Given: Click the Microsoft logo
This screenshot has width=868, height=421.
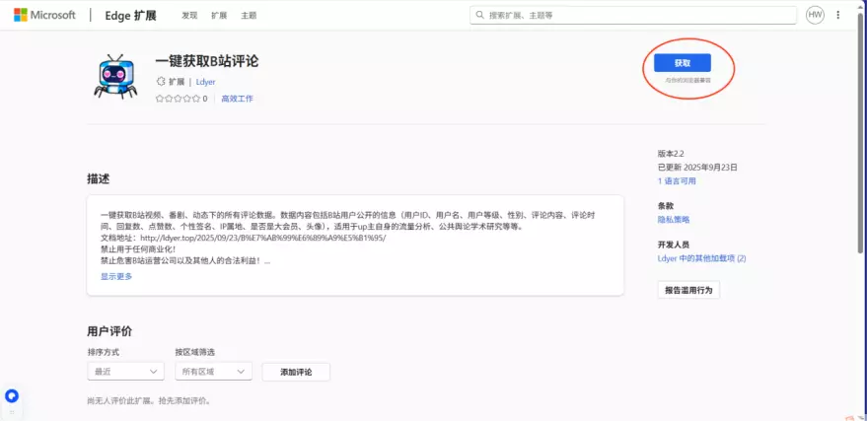Looking at the screenshot, I should pos(20,15).
